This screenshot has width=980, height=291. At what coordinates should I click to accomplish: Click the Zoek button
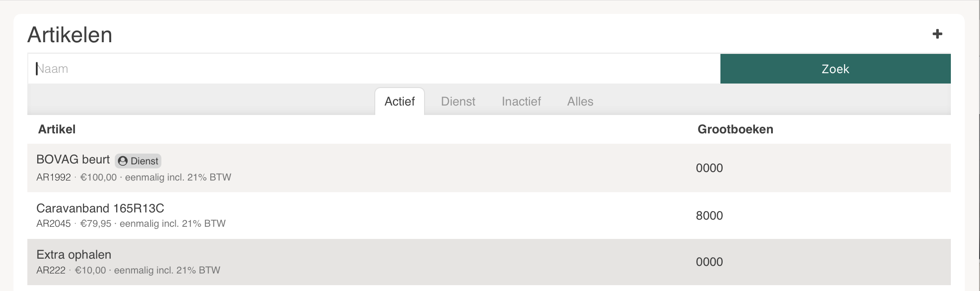[x=835, y=69]
